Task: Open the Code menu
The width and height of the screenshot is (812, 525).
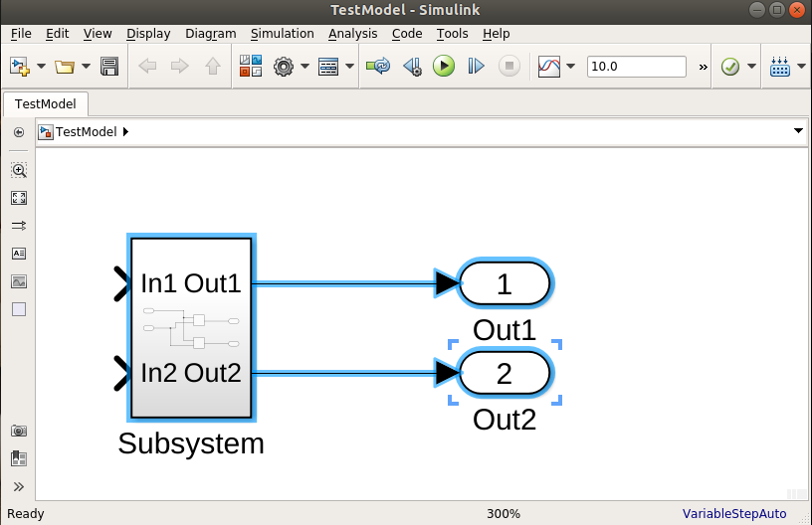Action: (407, 34)
